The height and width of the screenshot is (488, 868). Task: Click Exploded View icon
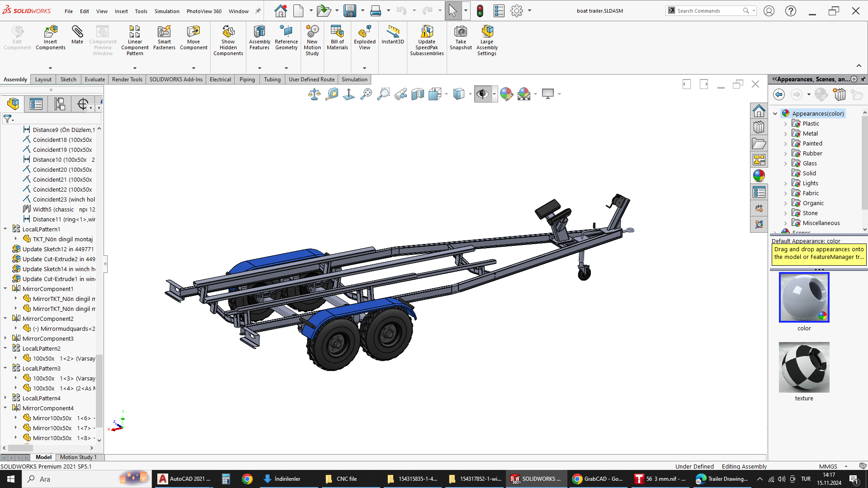coord(364,32)
